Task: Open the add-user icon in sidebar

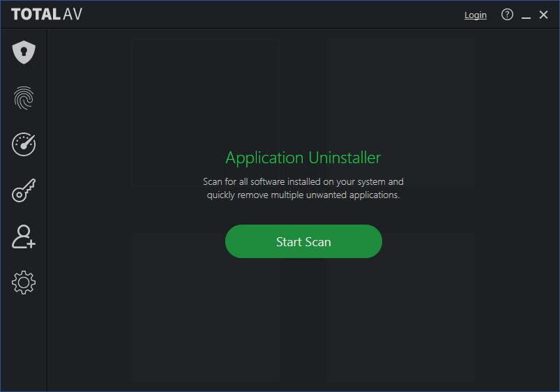Action: click(x=24, y=236)
